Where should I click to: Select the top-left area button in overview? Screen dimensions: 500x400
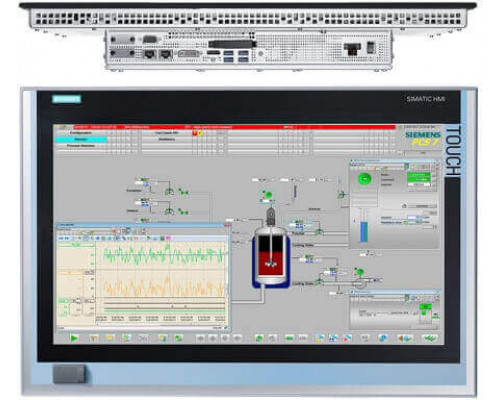tap(81, 133)
